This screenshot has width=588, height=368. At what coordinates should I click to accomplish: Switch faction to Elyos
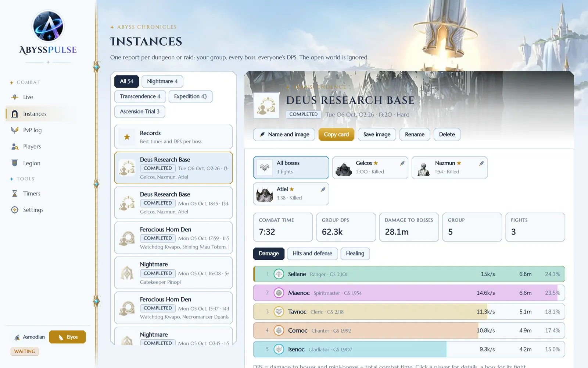67,337
